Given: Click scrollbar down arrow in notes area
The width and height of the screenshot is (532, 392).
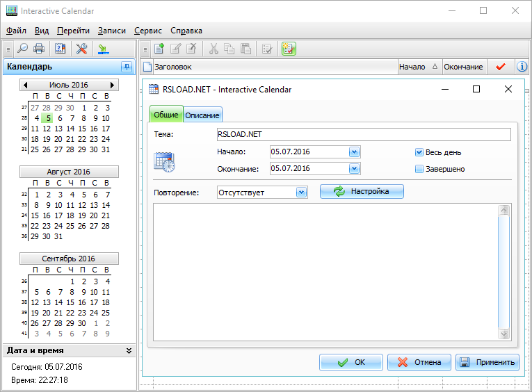Looking at the screenshot, I should (x=504, y=334).
